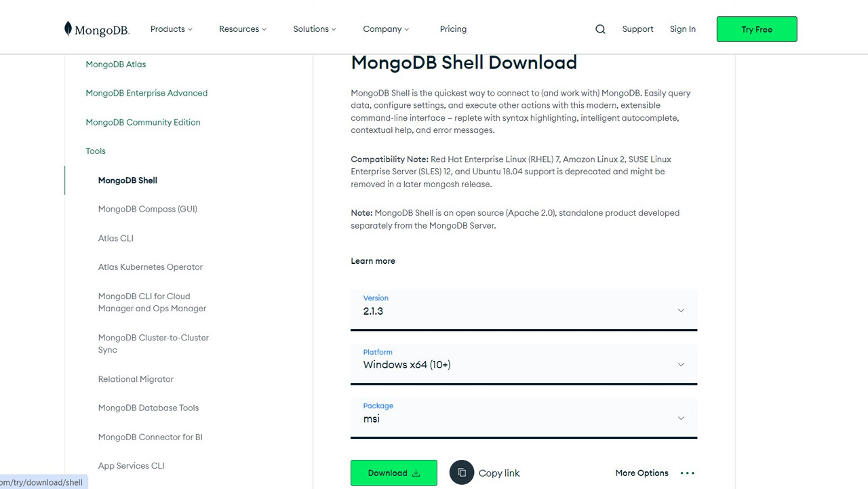
Task: Expand the Resources menu
Action: (243, 29)
